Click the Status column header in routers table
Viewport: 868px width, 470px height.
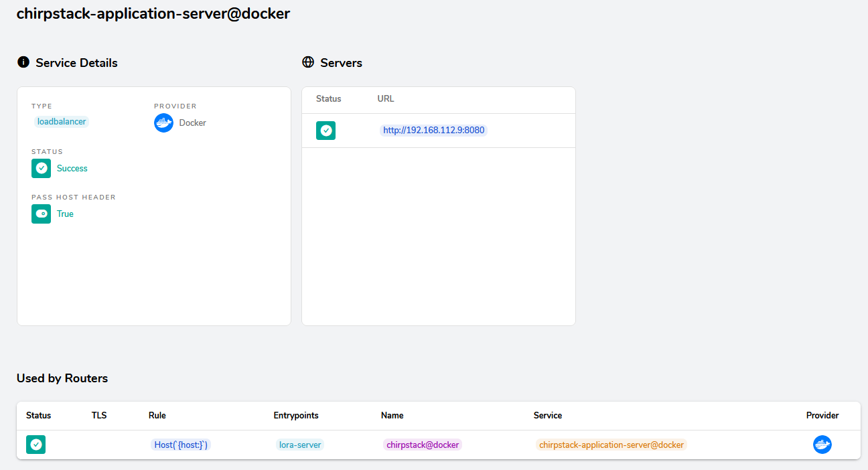[x=38, y=415]
